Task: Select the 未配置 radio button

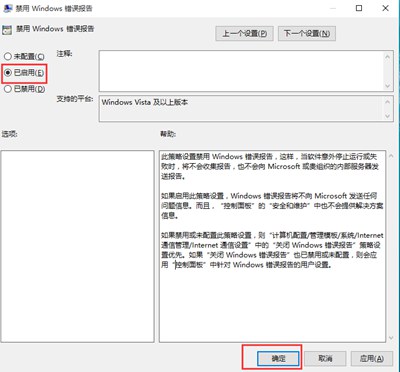Action: (x=24, y=56)
